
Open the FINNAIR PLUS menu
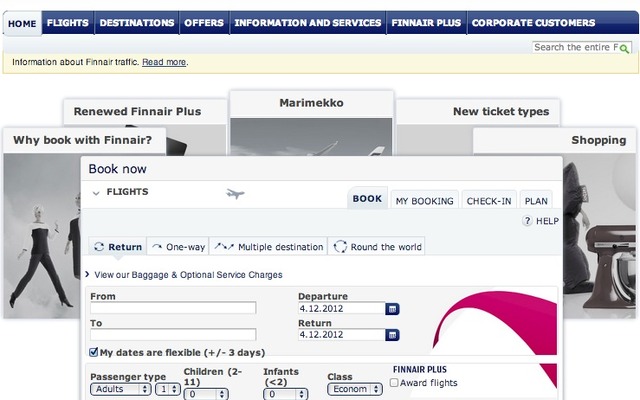coord(426,23)
